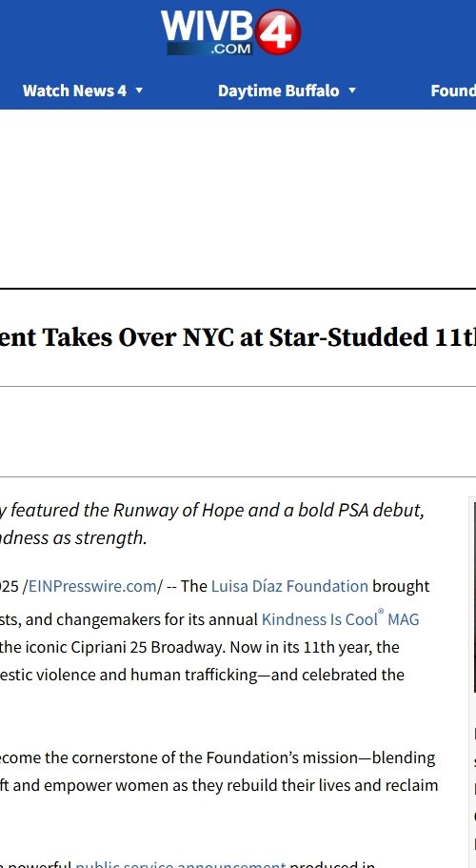The height and width of the screenshot is (868, 476).
Task: Click the dark image at right edge
Action: point(474,595)
